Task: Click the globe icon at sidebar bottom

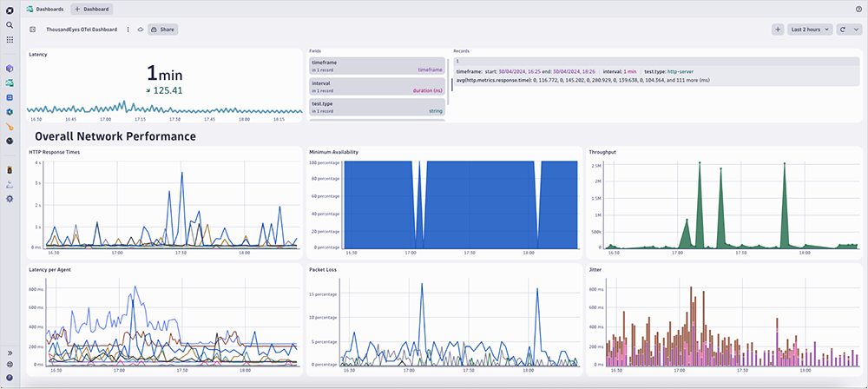Action: (10, 365)
